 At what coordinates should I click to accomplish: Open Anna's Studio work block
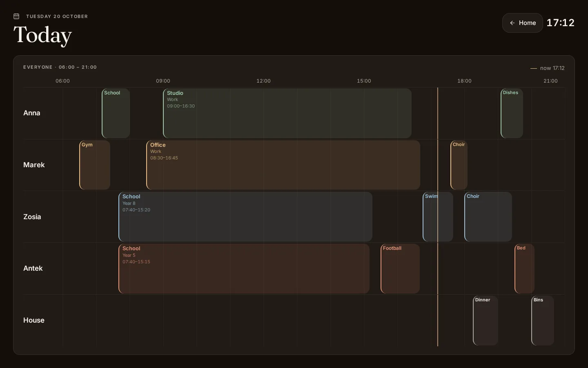[287, 113]
